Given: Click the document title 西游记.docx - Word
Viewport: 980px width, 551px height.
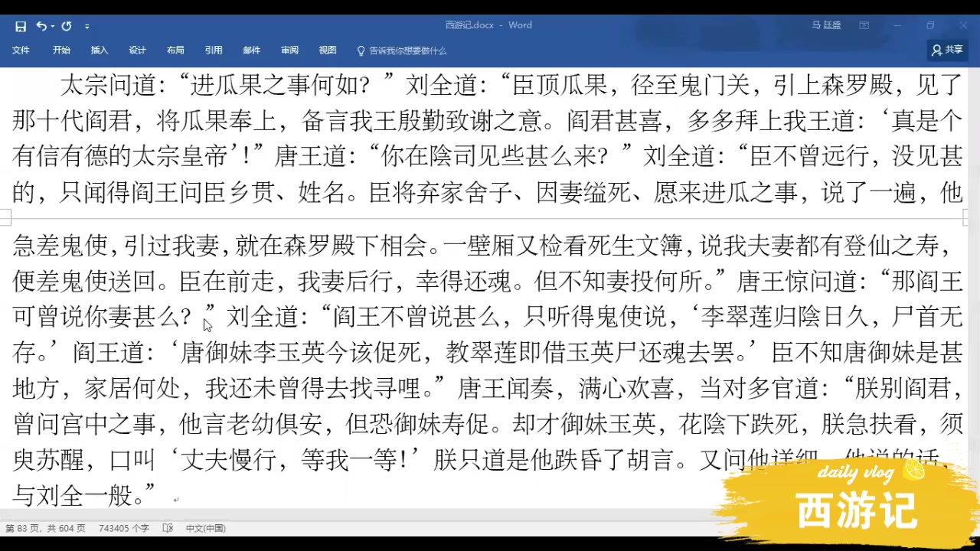Looking at the screenshot, I should click(488, 25).
